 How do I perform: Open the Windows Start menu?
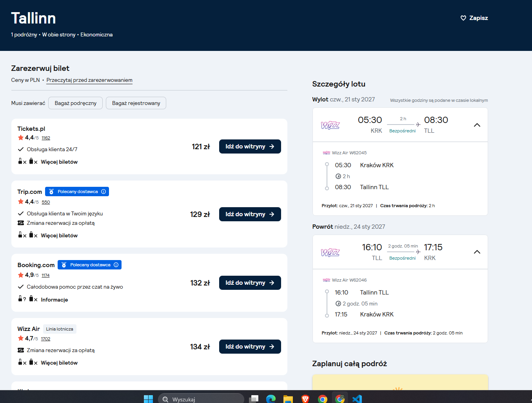click(148, 399)
